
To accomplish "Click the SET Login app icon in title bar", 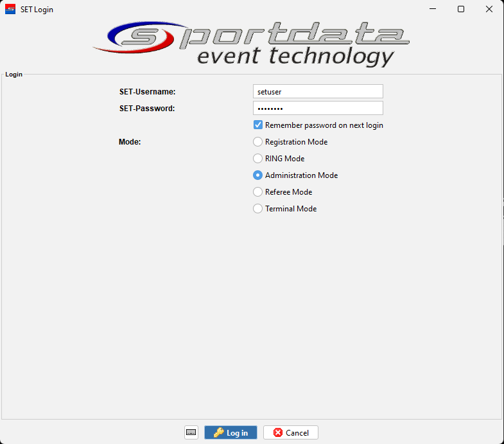I will tap(10, 9).
